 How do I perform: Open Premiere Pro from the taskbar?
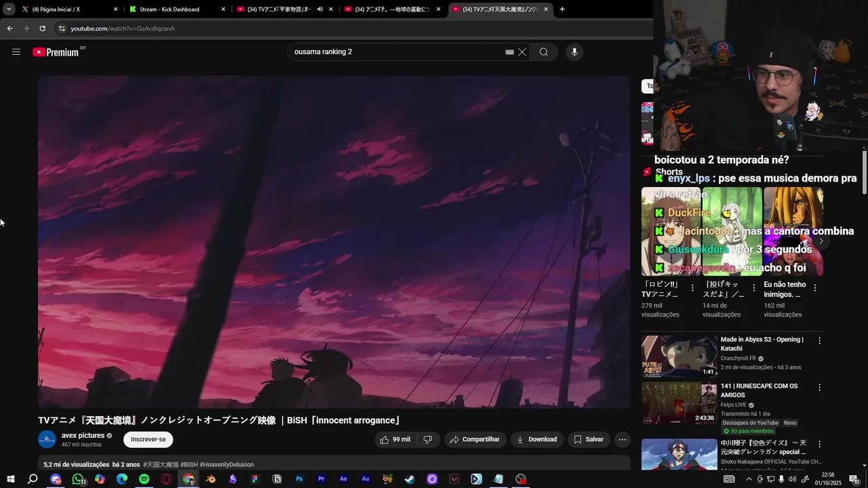click(x=321, y=479)
